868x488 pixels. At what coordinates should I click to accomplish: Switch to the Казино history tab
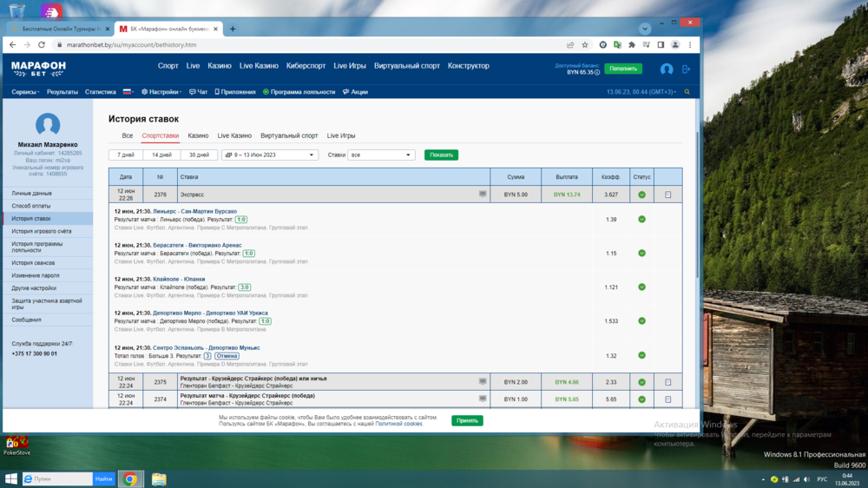[x=198, y=135]
